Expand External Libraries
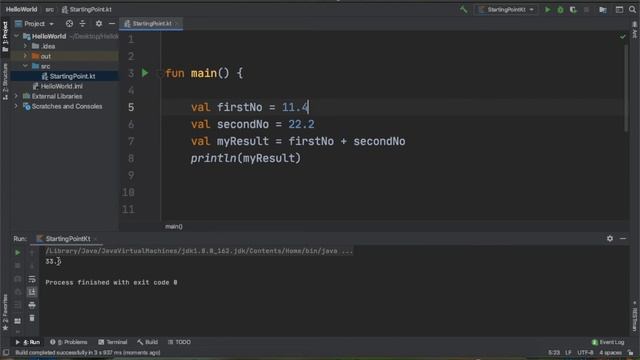This screenshot has height=360, width=640. [x=16, y=96]
